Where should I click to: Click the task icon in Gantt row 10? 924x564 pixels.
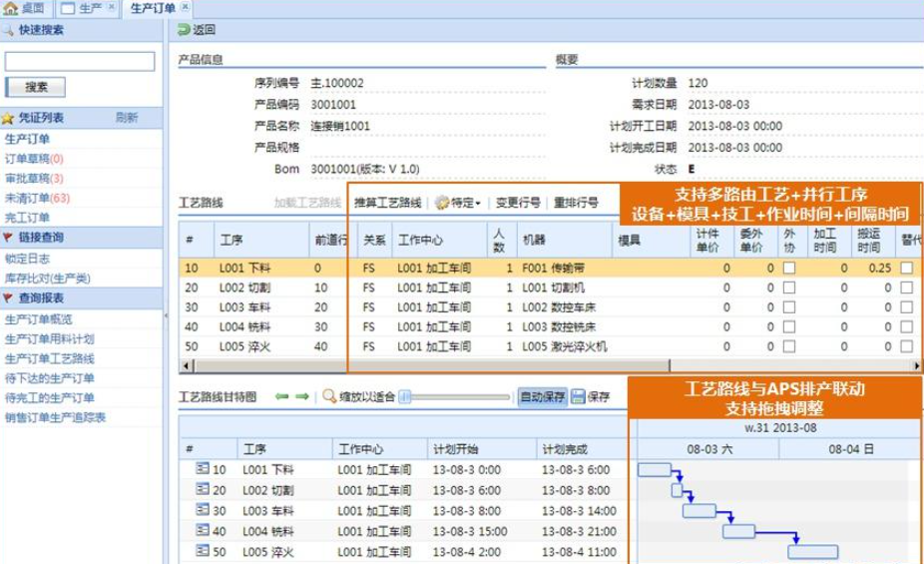click(x=203, y=468)
